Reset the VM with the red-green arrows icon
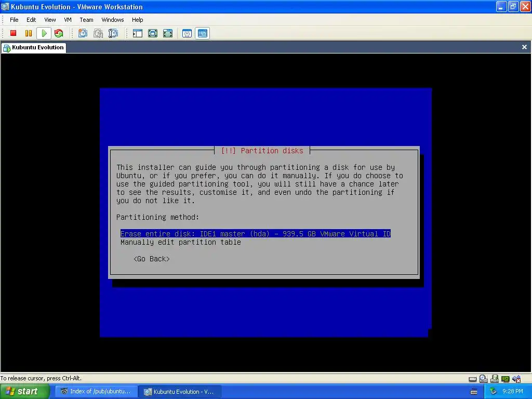The image size is (532, 399). [x=59, y=33]
